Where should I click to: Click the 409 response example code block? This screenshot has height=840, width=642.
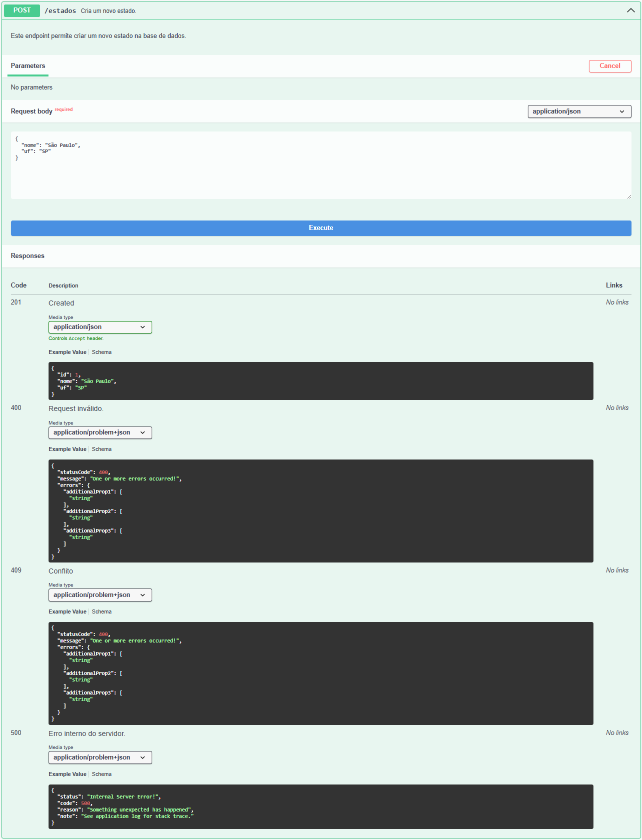pyautogui.click(x=321, y=673)
